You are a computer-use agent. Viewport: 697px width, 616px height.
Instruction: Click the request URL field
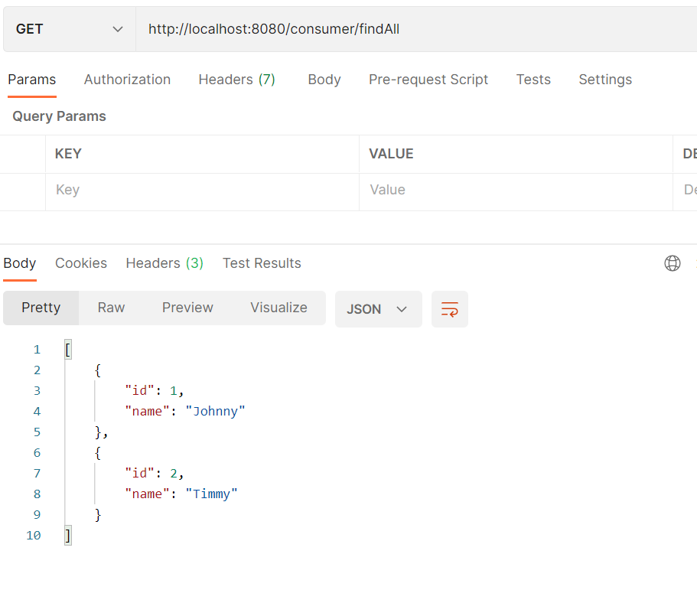point(416,29)
